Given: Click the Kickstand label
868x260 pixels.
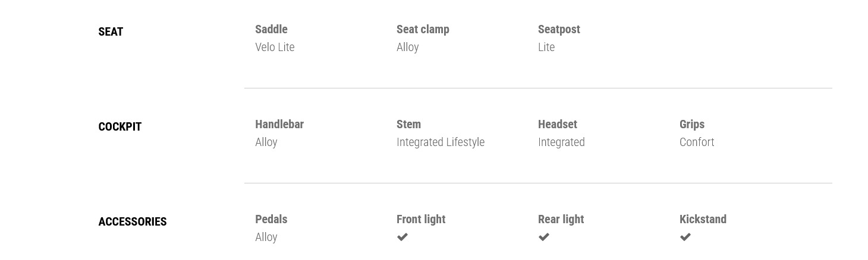Looking at the screenshot, I should [x=703, y=219].
